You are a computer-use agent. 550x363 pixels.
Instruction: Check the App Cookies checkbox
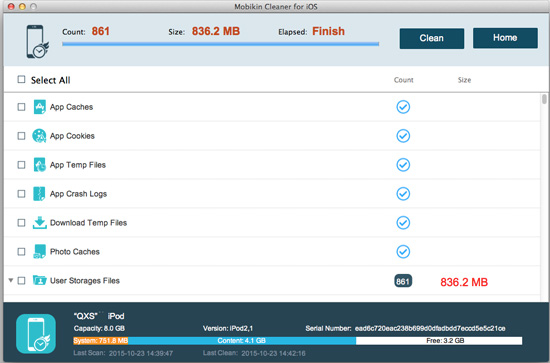21,136
